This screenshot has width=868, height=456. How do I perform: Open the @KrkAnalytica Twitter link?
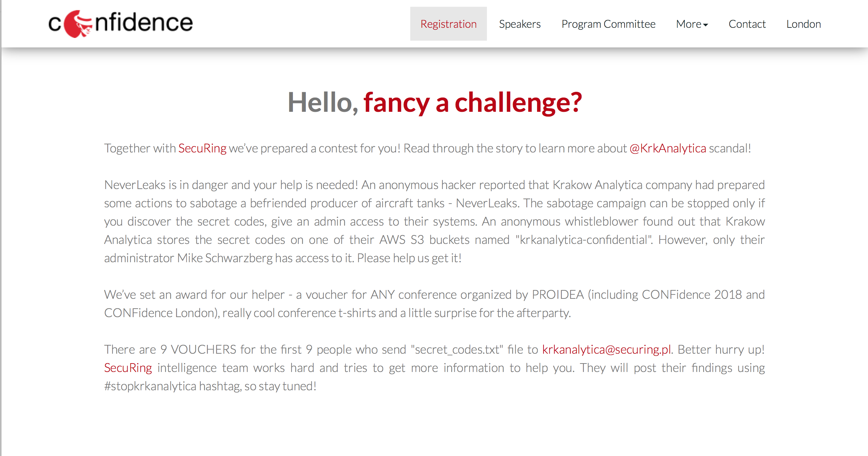click(668, 148)
